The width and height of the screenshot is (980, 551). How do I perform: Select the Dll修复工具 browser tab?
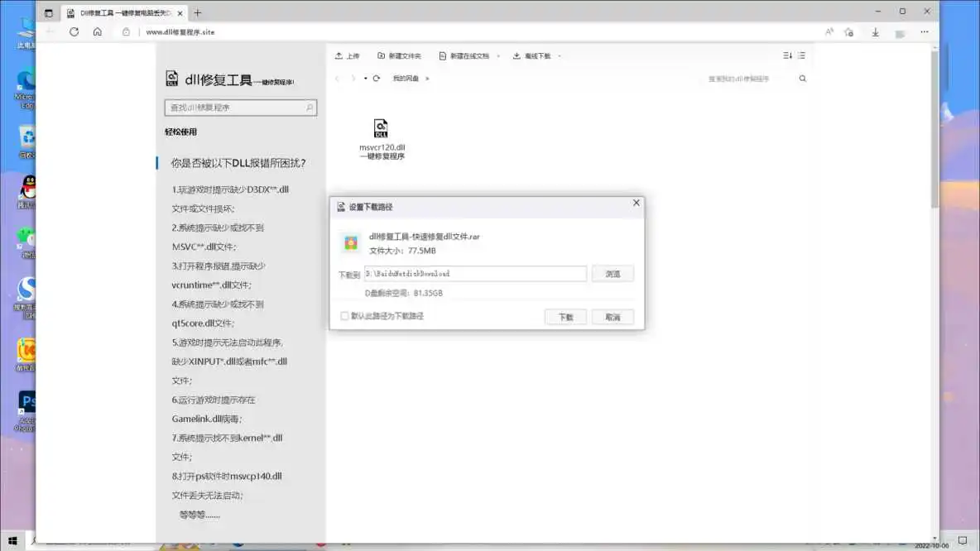pos(124,12)
